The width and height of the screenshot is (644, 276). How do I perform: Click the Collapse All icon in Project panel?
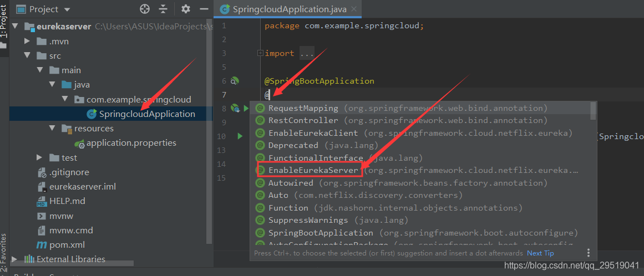click(x=163, y=9)
